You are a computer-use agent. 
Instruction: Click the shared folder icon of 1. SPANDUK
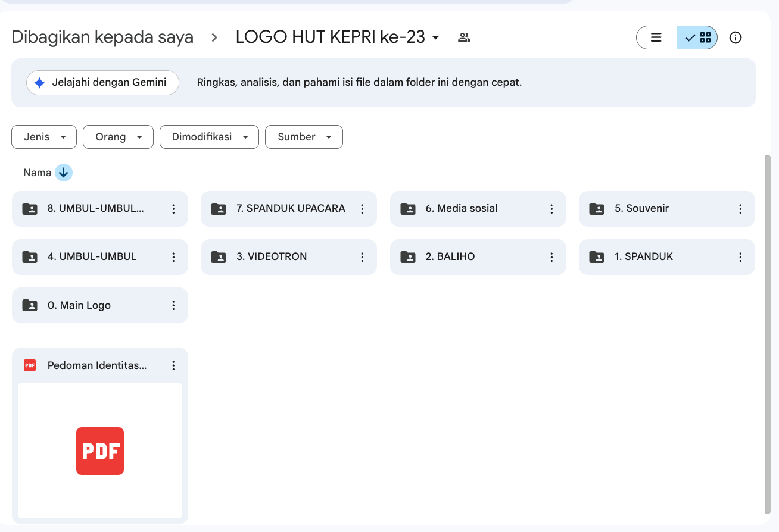597,257
